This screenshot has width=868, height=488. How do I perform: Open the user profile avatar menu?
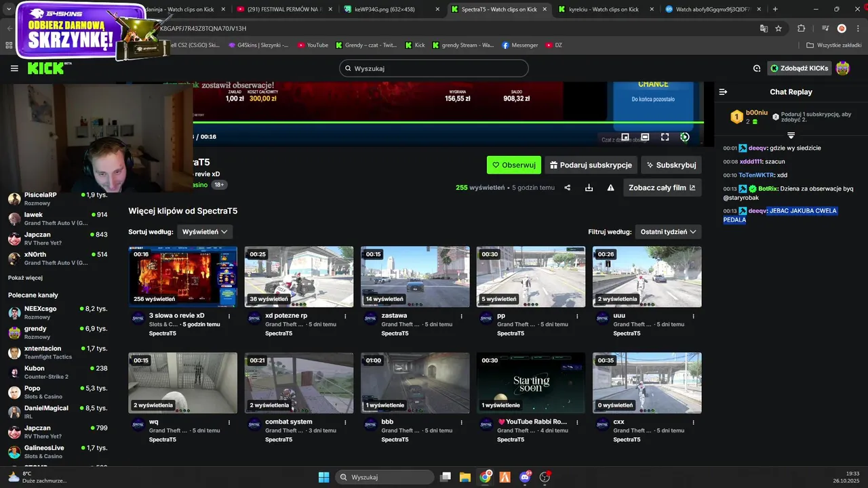tap(842, 68)
